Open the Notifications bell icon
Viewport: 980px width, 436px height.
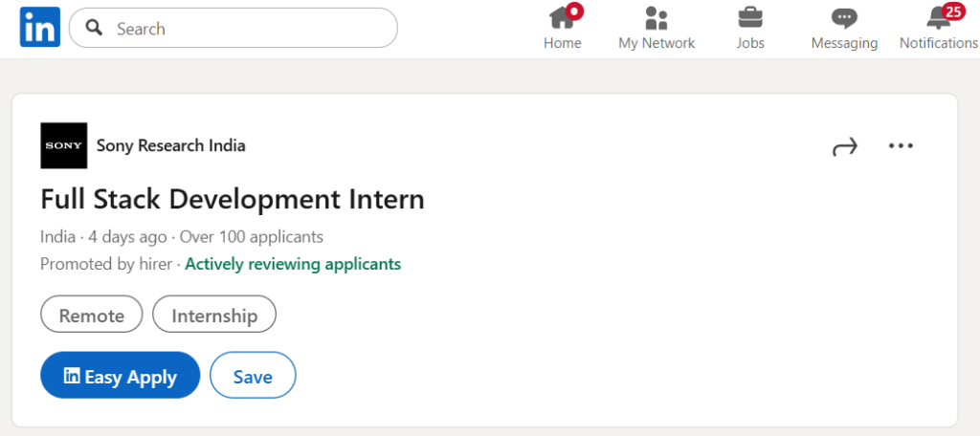point(937,18)
